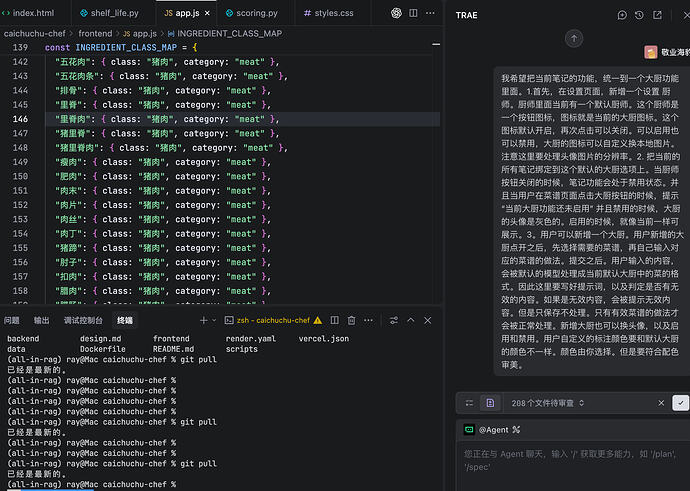Open the scoring.py tab
690x491 pixels.
pyautogui.click(x=252, y=13)
